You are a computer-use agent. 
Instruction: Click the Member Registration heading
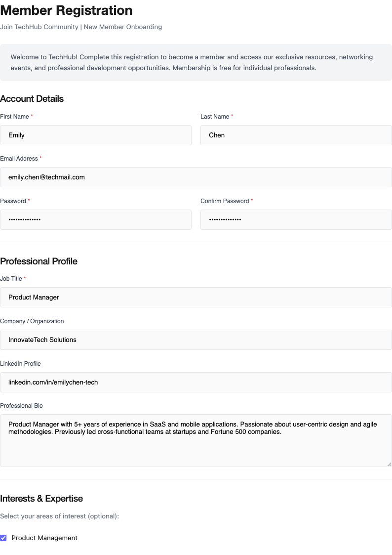(x=66, y=10)
